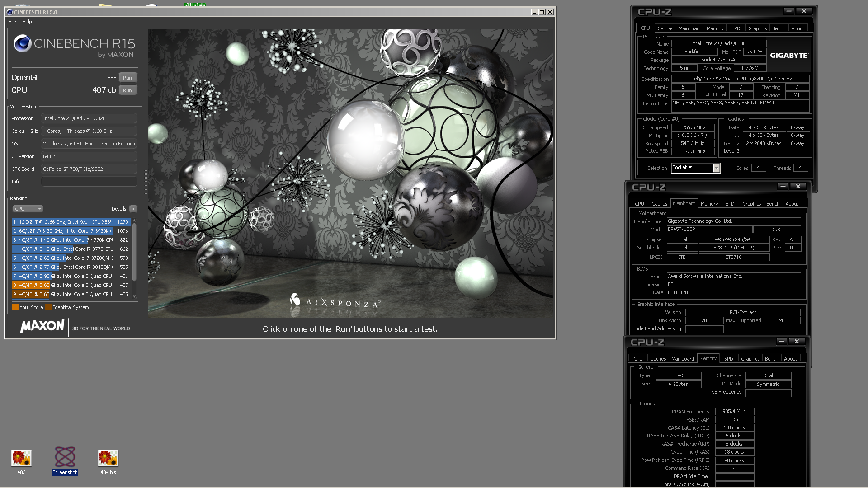Open the Help menu in Cinebench
The height and width of the screenshot is (488, 868).
coord(27,22)
